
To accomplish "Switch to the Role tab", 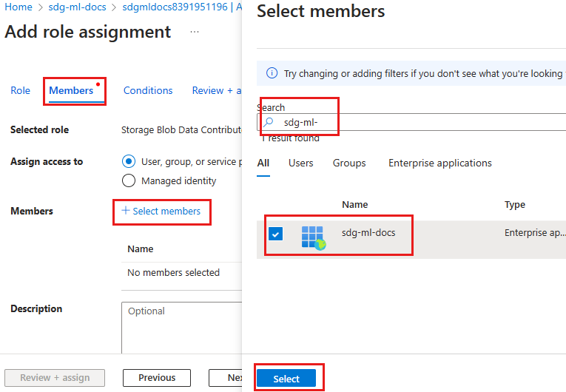I will (x=21, y=90).
